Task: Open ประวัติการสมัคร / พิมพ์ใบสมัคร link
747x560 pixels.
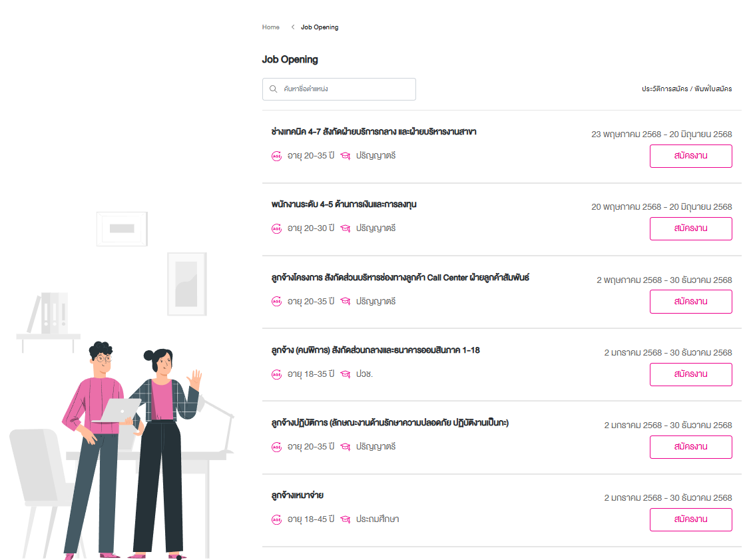Action: [x=686, y=89]
